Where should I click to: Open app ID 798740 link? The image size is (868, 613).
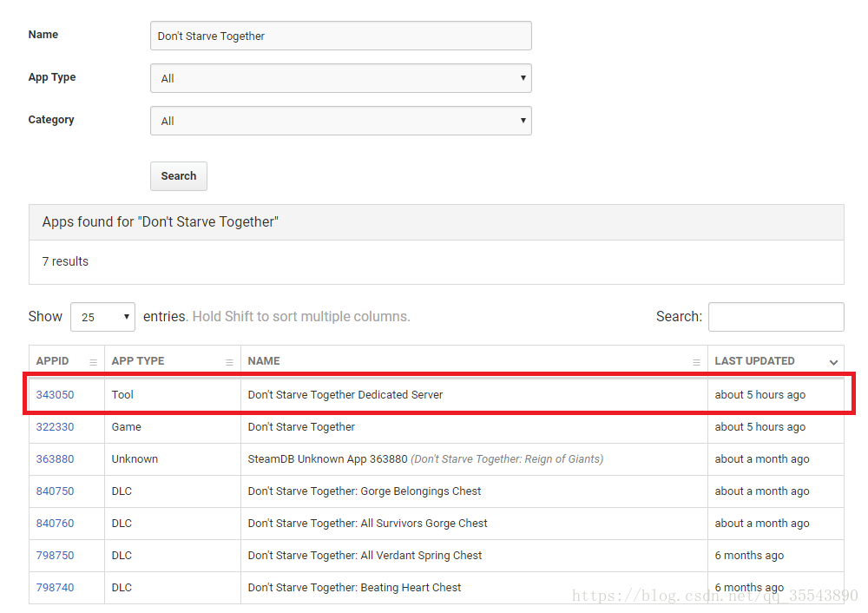point(55,588)
